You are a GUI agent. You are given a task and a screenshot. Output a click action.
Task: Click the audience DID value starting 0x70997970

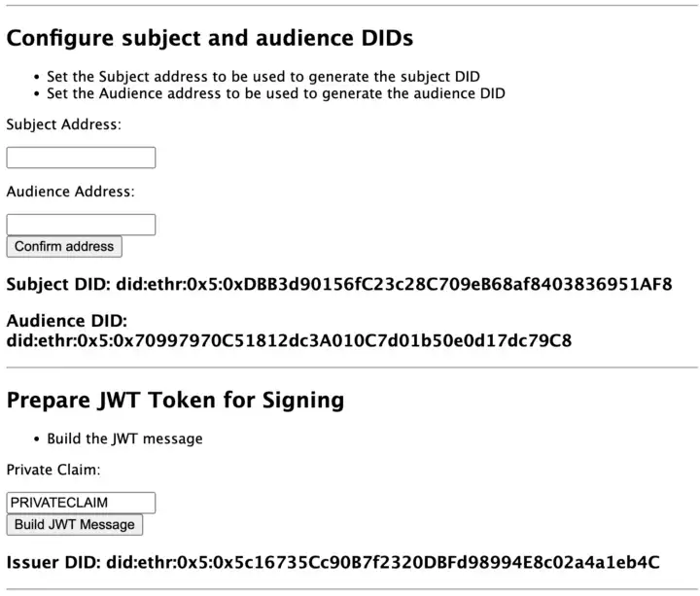[x=289, y=341]
